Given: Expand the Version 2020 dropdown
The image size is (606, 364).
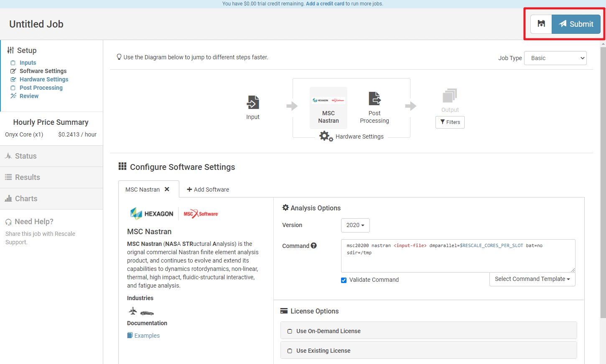Looking at the screenshot, I should coord(355,225).
